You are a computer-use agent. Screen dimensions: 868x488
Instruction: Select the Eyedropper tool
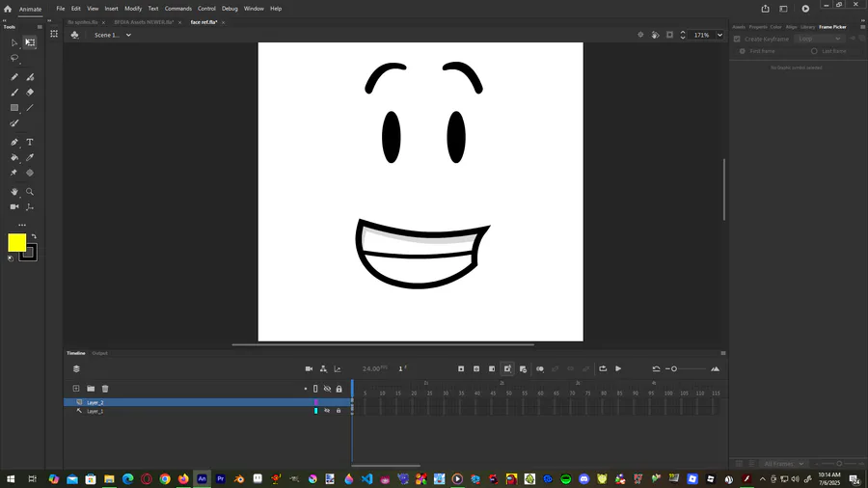pyautogui.click(x=30, y=158)
